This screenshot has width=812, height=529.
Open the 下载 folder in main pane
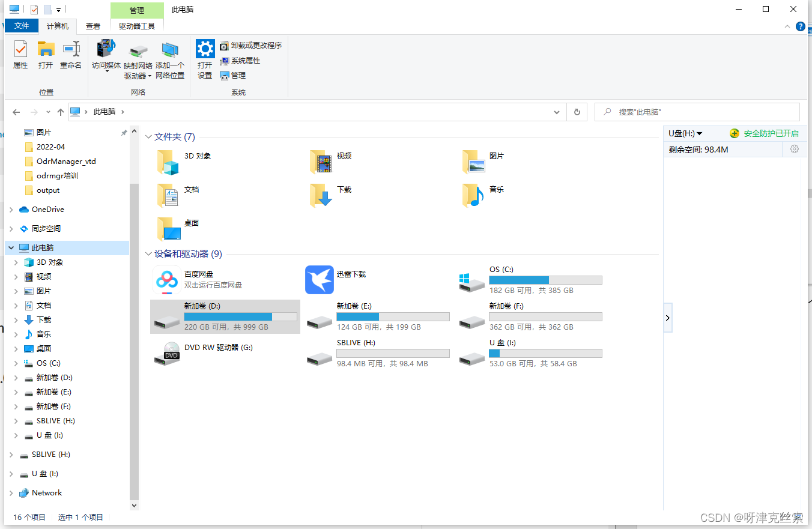331,196
